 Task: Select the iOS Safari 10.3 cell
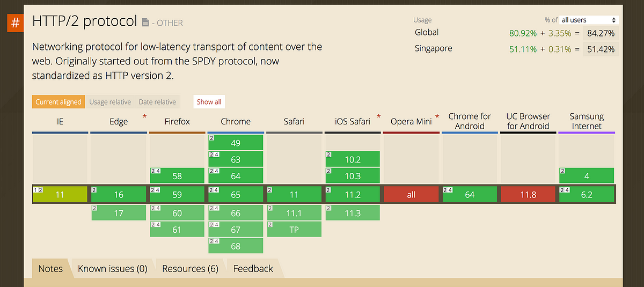[353, 175]
